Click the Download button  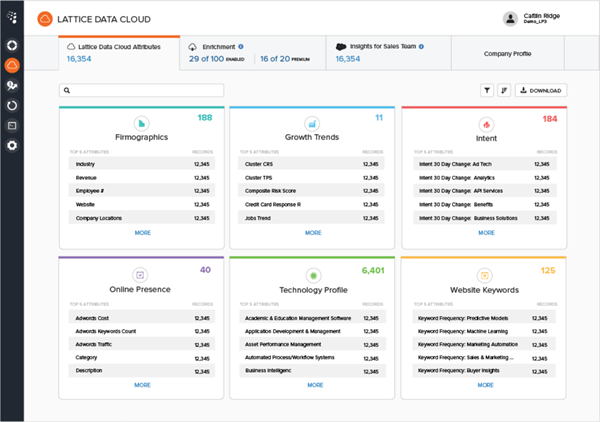click(x=541, y=90)
